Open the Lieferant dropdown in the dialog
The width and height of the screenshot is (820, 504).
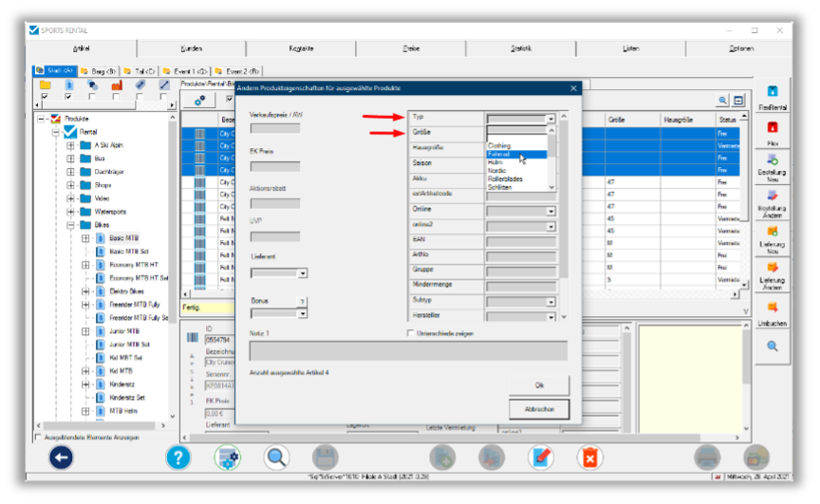[302, 273]
